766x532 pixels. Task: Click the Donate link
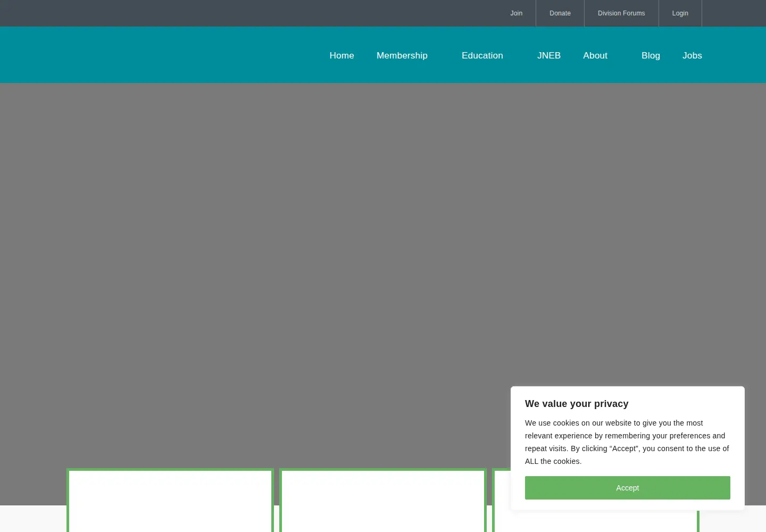click(x=560, y=13)
